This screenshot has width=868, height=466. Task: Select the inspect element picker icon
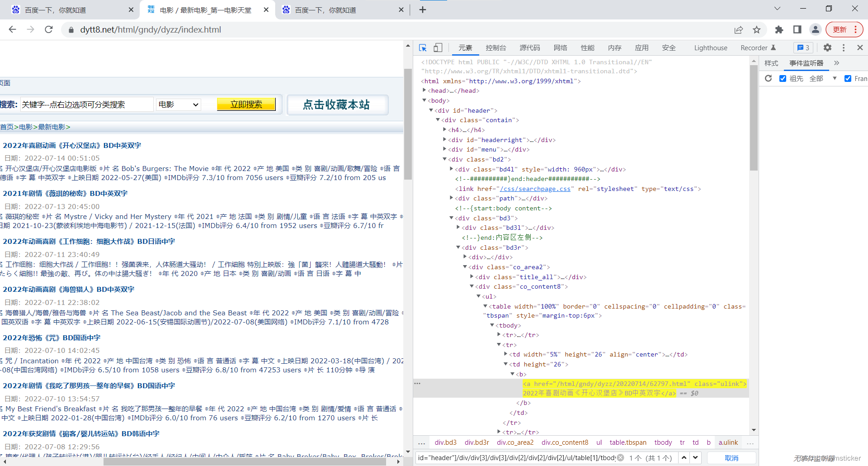click(x=423, y=48)
